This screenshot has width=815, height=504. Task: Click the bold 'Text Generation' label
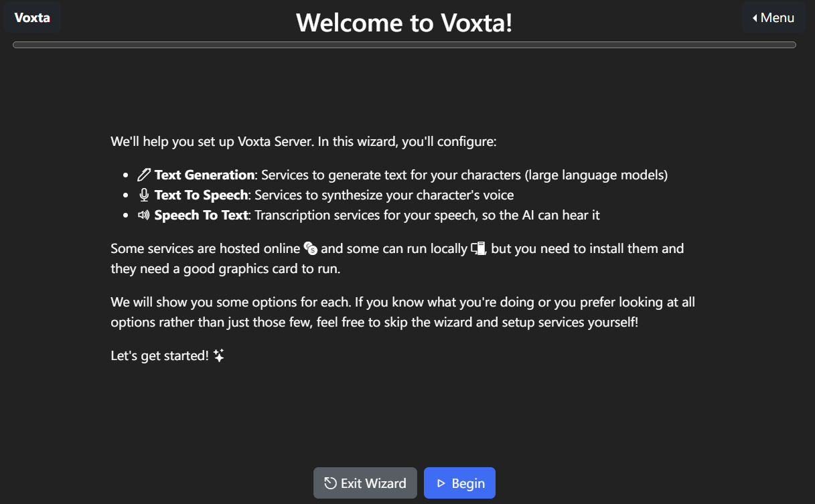(204, 175)
